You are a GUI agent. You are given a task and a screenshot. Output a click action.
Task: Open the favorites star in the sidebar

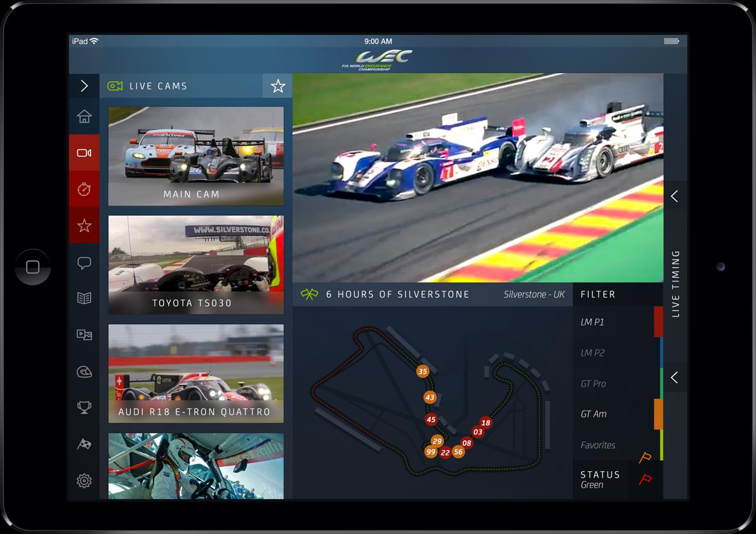click(84, 226)
